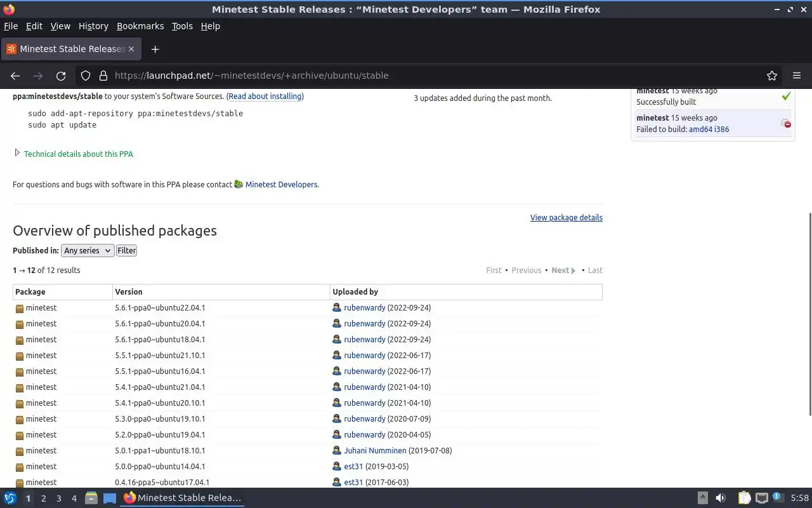Click the green successfully built checkmark icon
Image resolution: width=812 pixels, height=508 pixels.
786,96
